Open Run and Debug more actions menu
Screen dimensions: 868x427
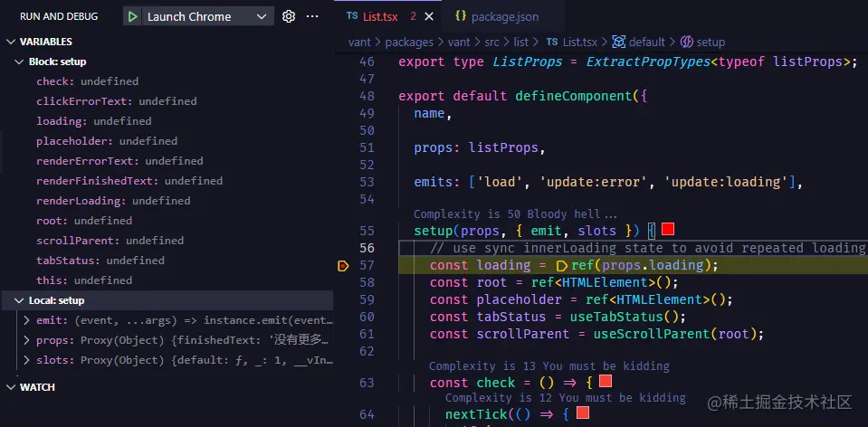(312, 16)
